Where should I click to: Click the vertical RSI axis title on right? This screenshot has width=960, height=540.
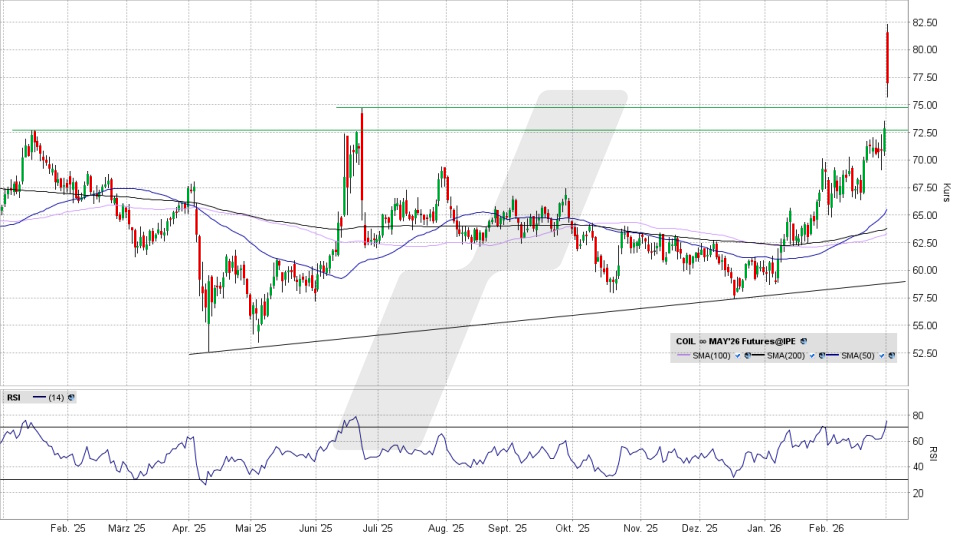click(934, 454)
